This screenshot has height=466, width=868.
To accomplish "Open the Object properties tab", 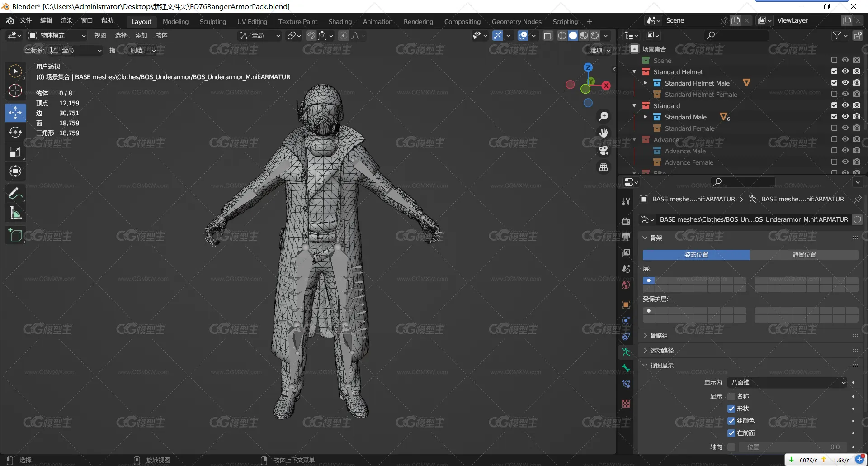I will click(626, 304).
